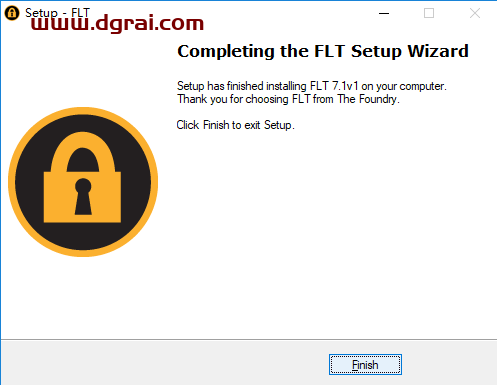Click the blank white area below the instructions
The width and height of the screenshot is (497, 385).
(x=333, y=233)
